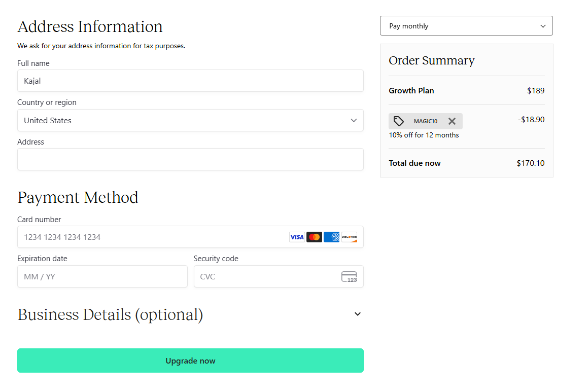The width and height of the screenshot is (563, 380).
Task: Click the 10% off for 12 months text
Action: pos(424,135)
